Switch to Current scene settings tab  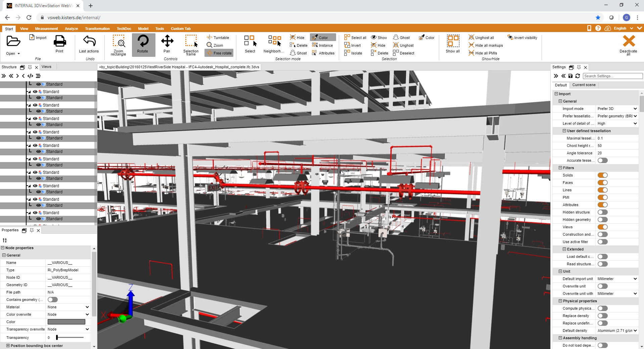tap(584, 85)
